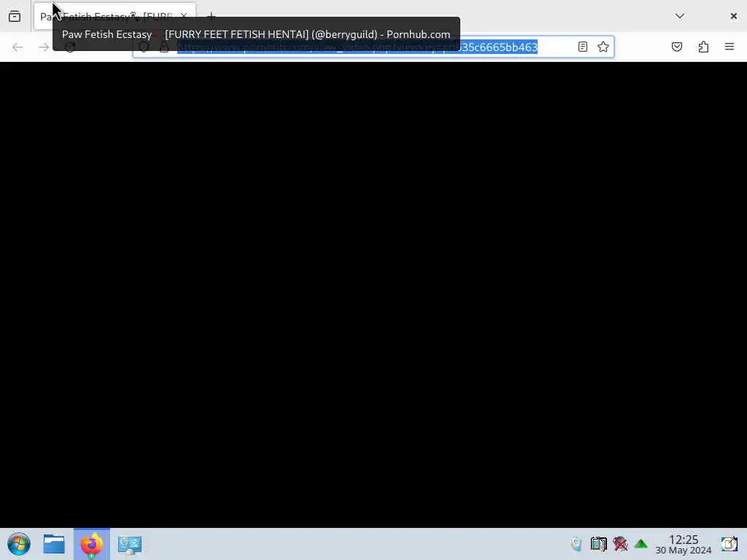Close the Firefox browser window
This screenshot has width=747, height=560.
pos(734,16)
